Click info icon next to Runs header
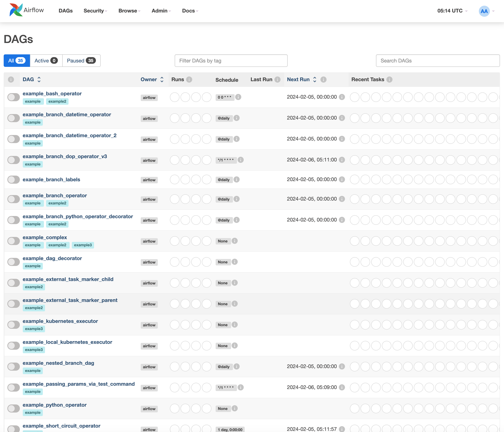This screenshot has height=432, width=504. click(189, 80)
